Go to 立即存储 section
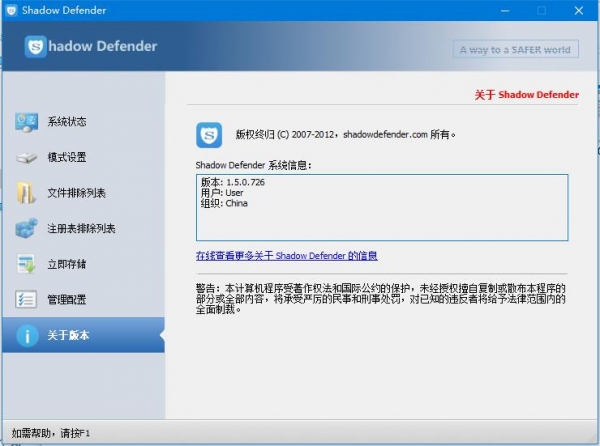 83,264
